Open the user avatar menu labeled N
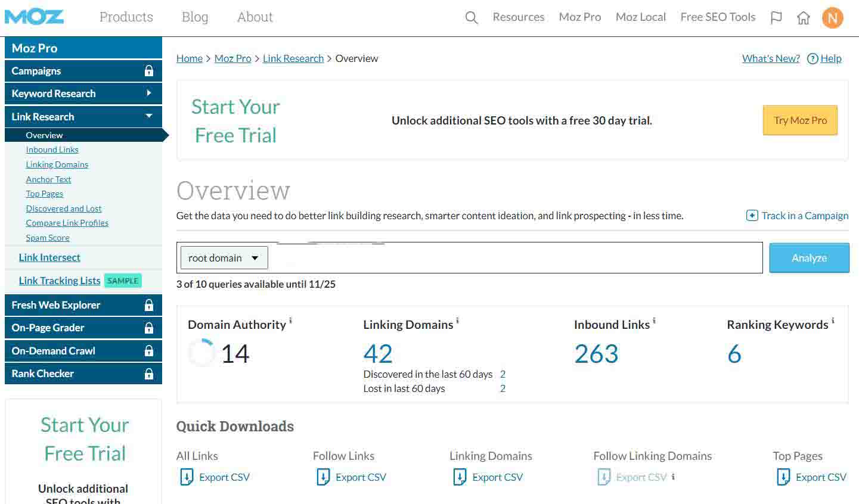The height and width of the screenshot is (504, 859). (833, 18)
